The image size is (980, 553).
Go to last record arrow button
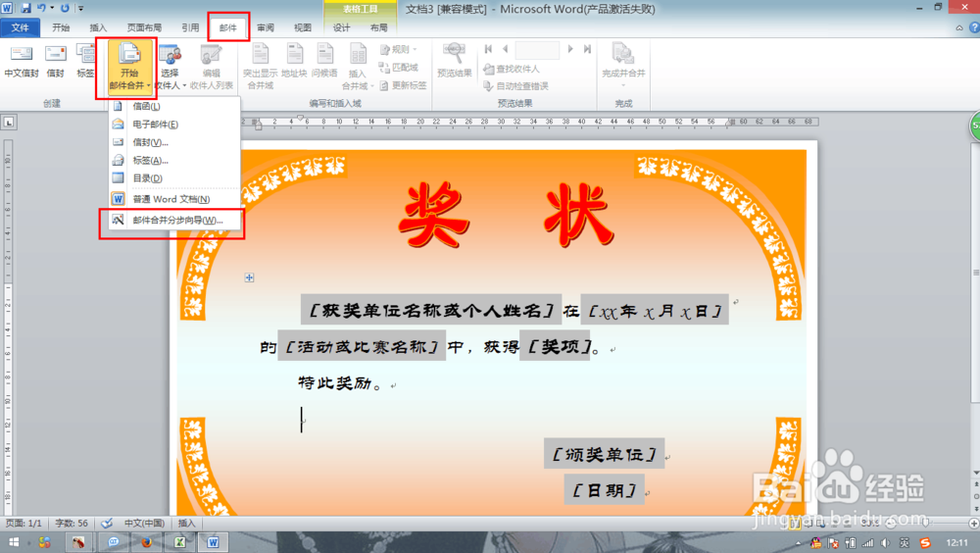587,49
